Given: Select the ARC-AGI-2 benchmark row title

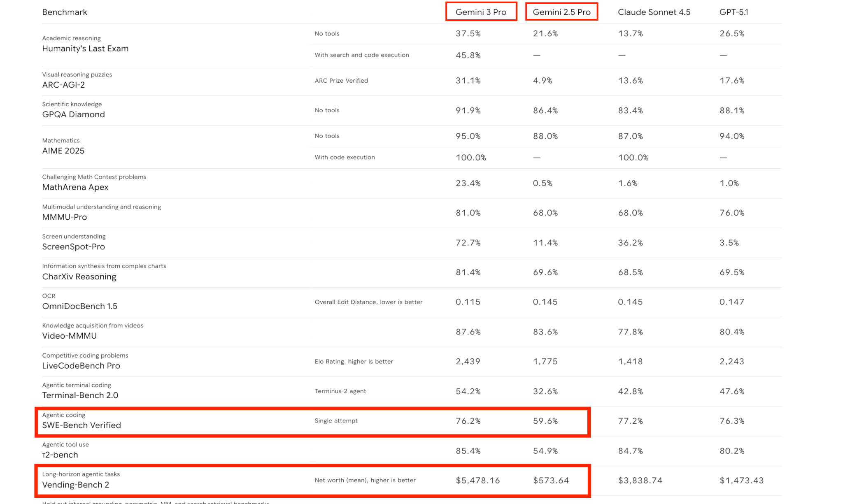Looking at the screenshot, I should point(63,85).
